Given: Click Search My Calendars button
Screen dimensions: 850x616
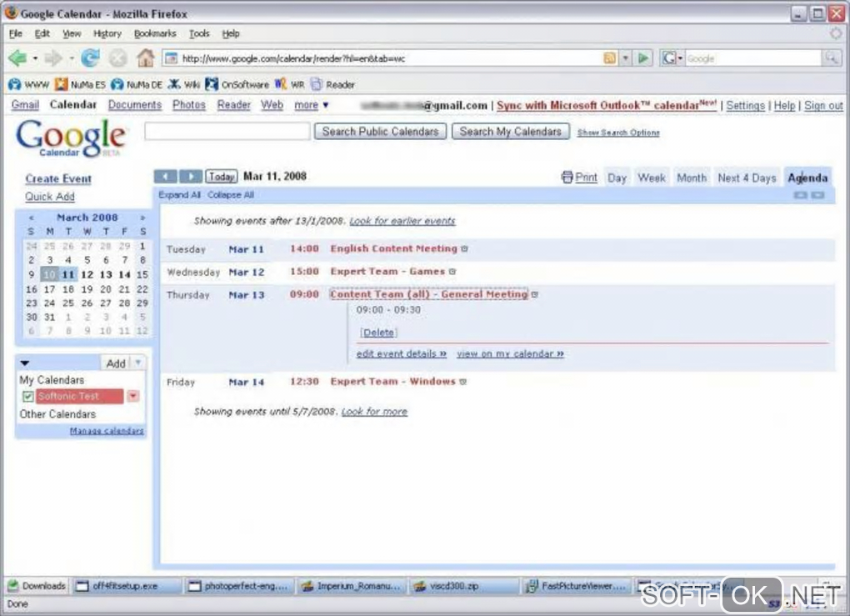Looking at the screenshot, I should pos(511,132).
